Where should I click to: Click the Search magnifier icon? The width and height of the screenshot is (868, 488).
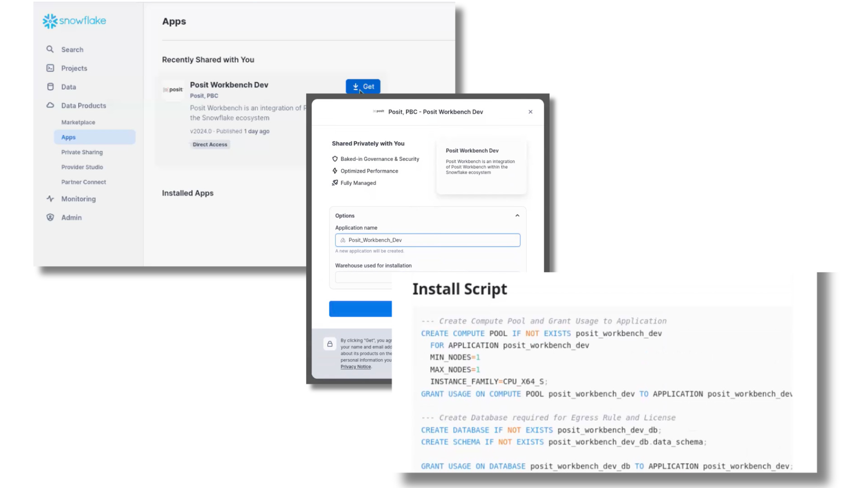tap(50, 49)
